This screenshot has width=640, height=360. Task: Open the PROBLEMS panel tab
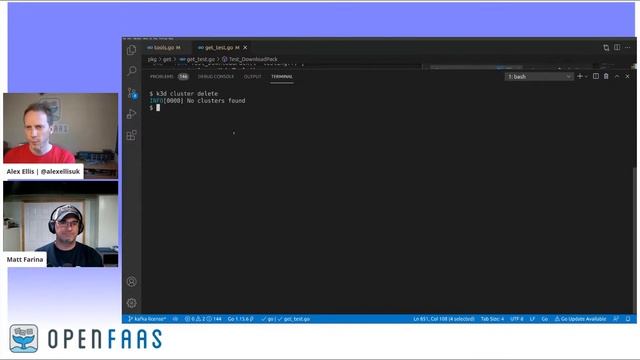(x=169, y=77)
